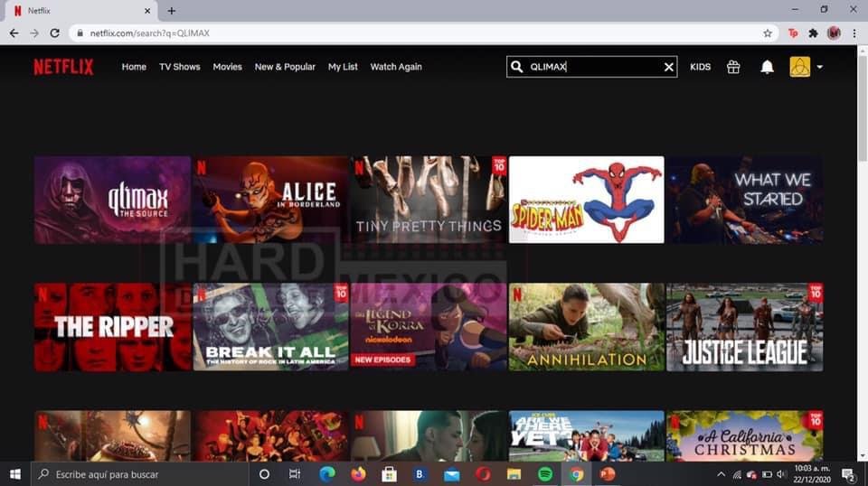Click the yellow profile avatar
Viewport: 868px width, 486px height.
click(800, 67)
